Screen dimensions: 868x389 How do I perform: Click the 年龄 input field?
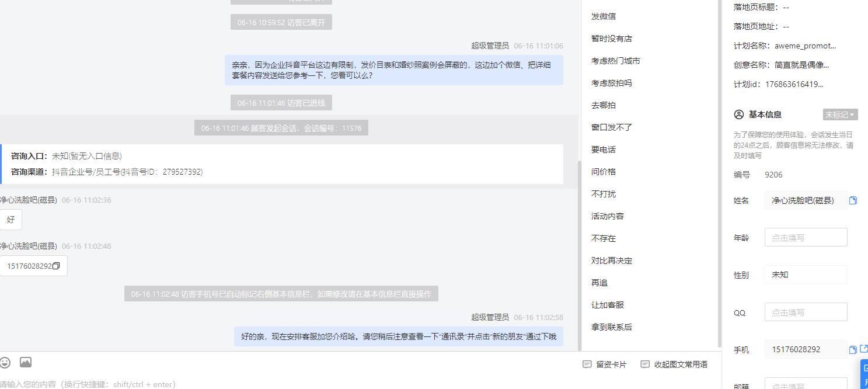click(x=806, y=237)
